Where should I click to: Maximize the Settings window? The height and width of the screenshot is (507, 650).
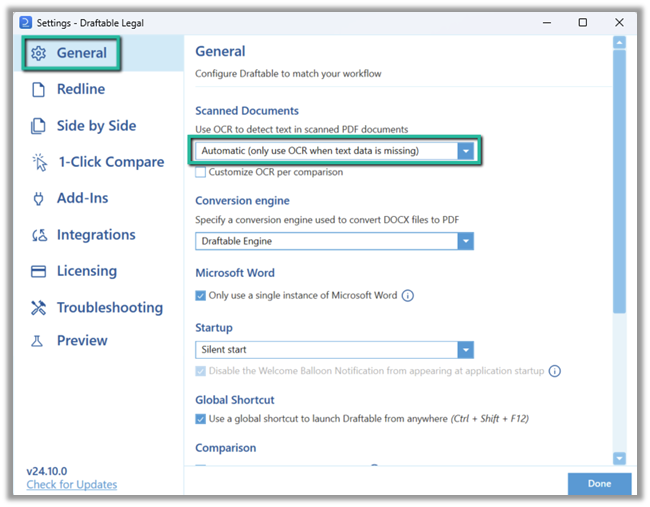(x=582, y=22)
